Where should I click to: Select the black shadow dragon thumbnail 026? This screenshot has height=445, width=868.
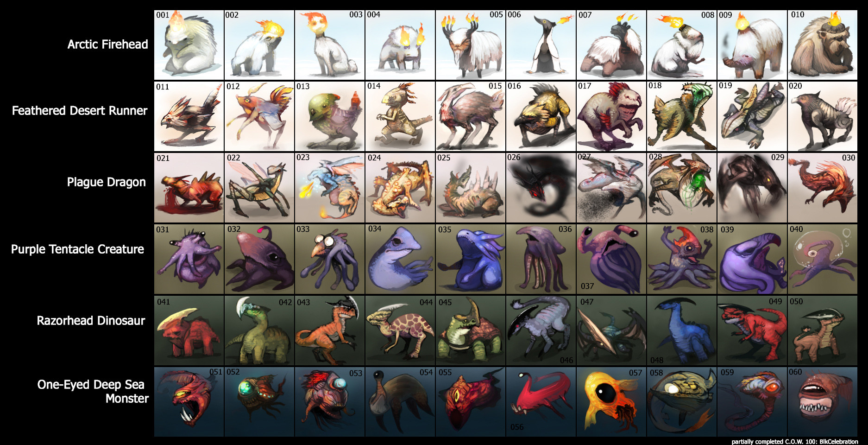click(x=541, y=188)
